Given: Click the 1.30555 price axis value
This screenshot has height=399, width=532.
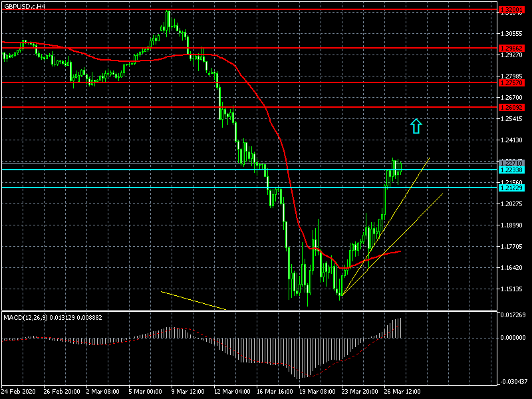Looking at the screenshot, I should tap(511, 33).
